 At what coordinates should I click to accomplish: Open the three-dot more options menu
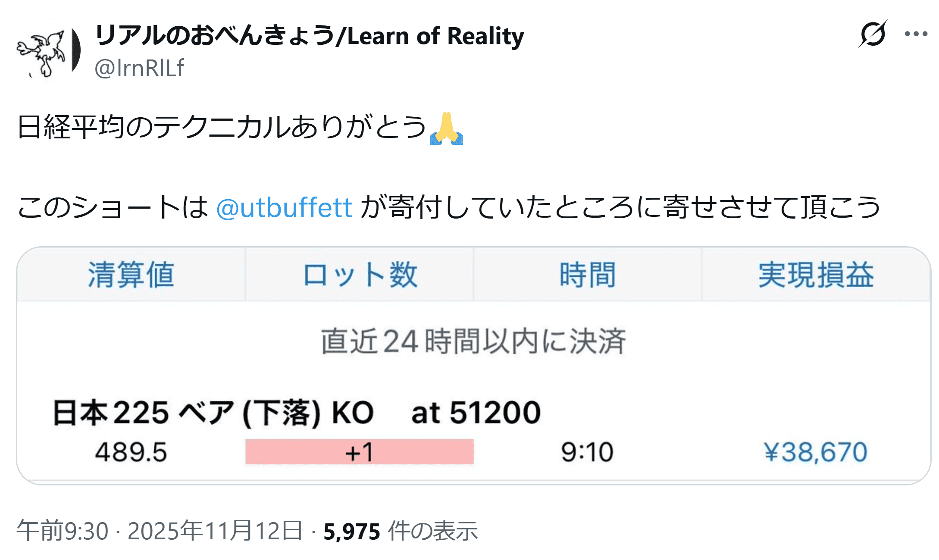tap(916, 34)
